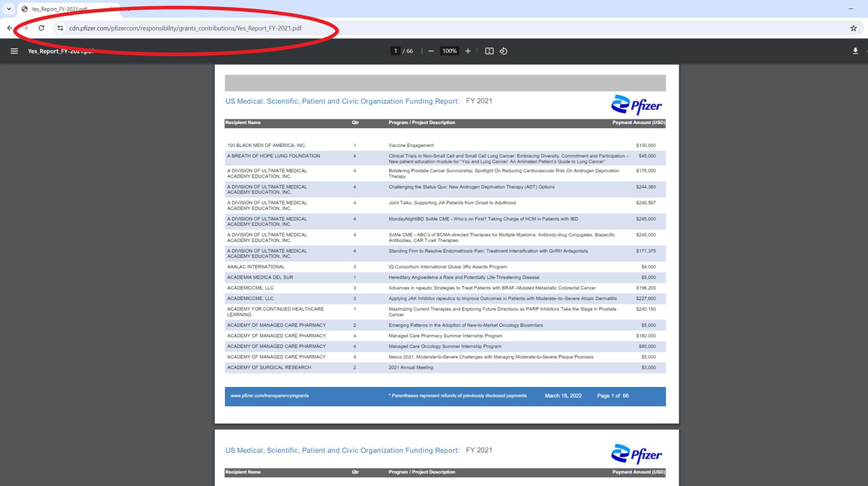Download the PDF file
This screenshot has width=868, height=486.
(x=855, y=51)
